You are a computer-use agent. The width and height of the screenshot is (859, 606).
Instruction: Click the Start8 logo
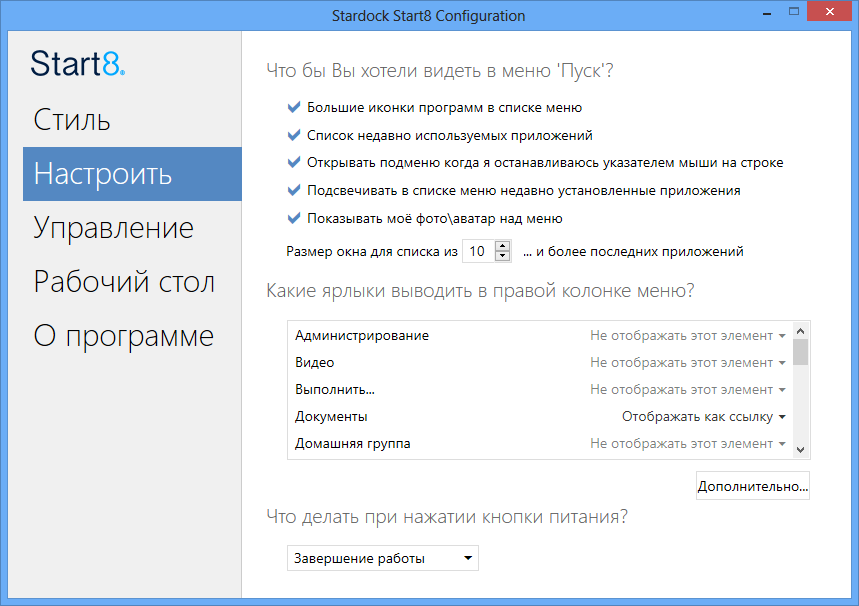pyautogui.click(x=77, y=64)
